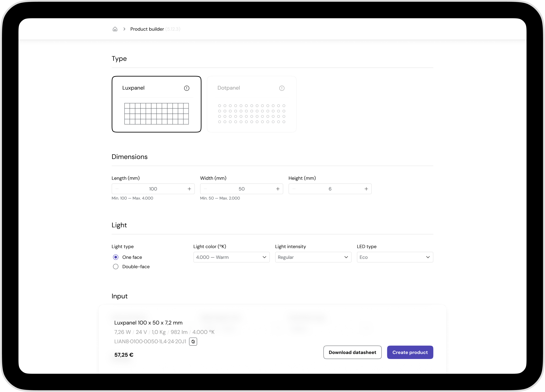Open the Light color dropdown
The image size is (545, 392).
click(231, 257)
